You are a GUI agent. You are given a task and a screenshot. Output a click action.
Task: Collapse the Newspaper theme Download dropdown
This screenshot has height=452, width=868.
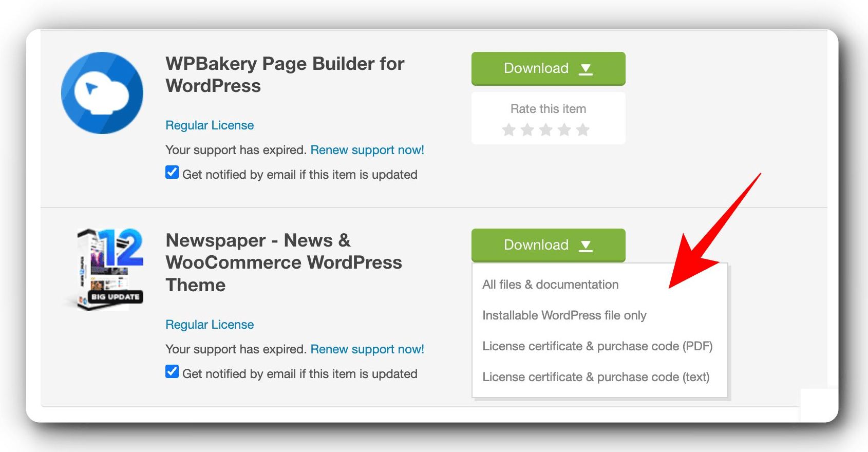[x=548, y=245]
